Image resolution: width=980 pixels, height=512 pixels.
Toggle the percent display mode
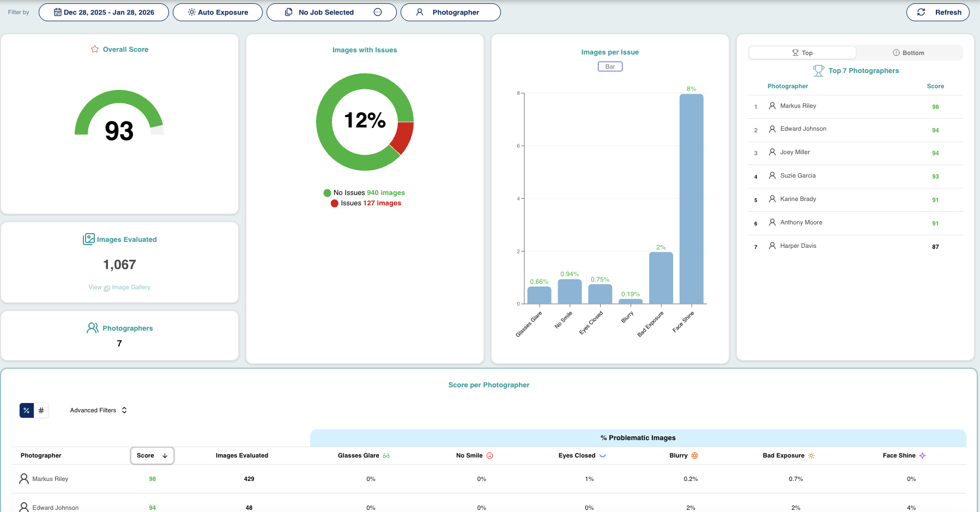pyautogui.click(x=27, y=410)
